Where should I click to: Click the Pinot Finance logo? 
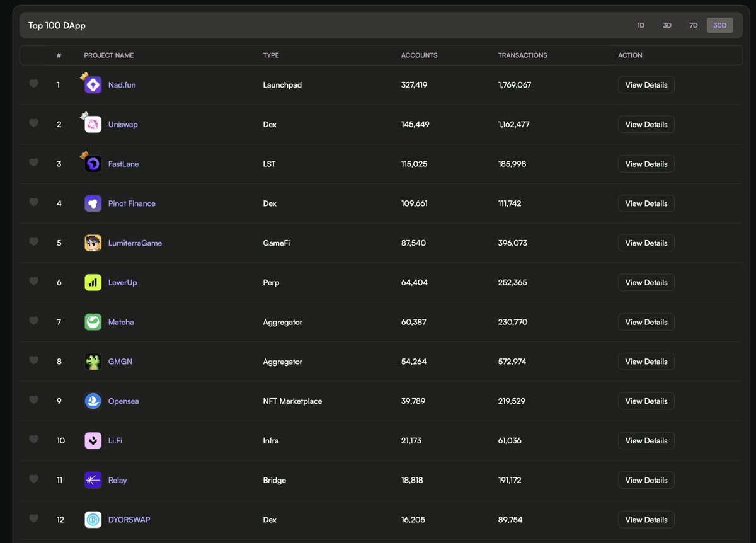click(x=93, y=203)
